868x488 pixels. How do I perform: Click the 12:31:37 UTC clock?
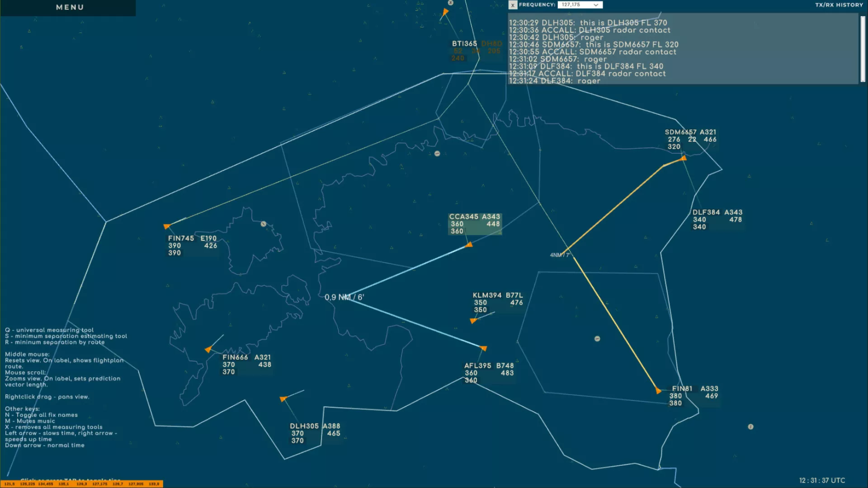(x=821, y=480)
